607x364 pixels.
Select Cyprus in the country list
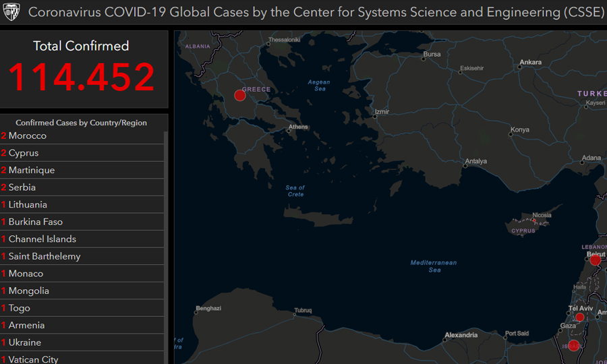[82, 153]
